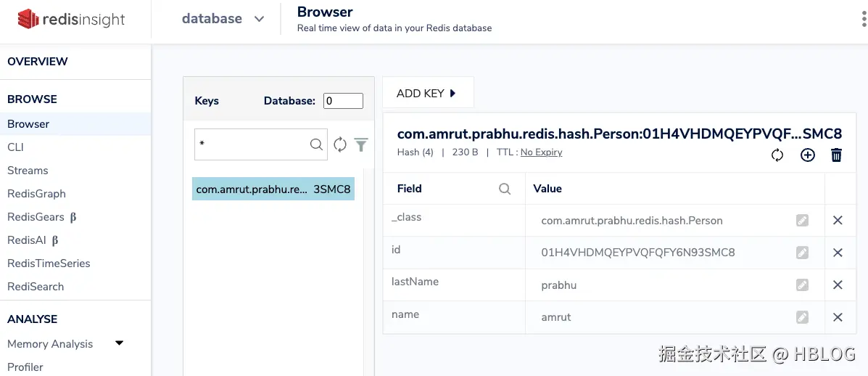
Task: Refresh the keys list
Action: (340, 144)
